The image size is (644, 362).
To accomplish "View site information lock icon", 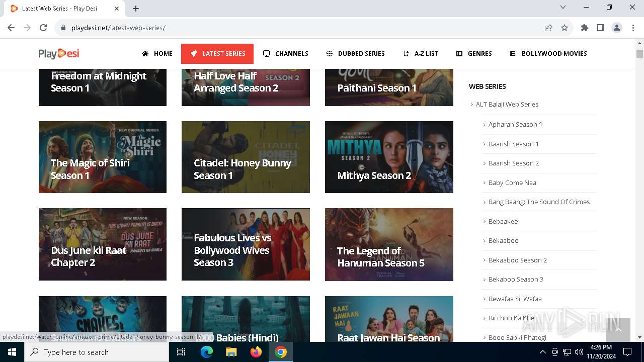I will click(63, 28).
